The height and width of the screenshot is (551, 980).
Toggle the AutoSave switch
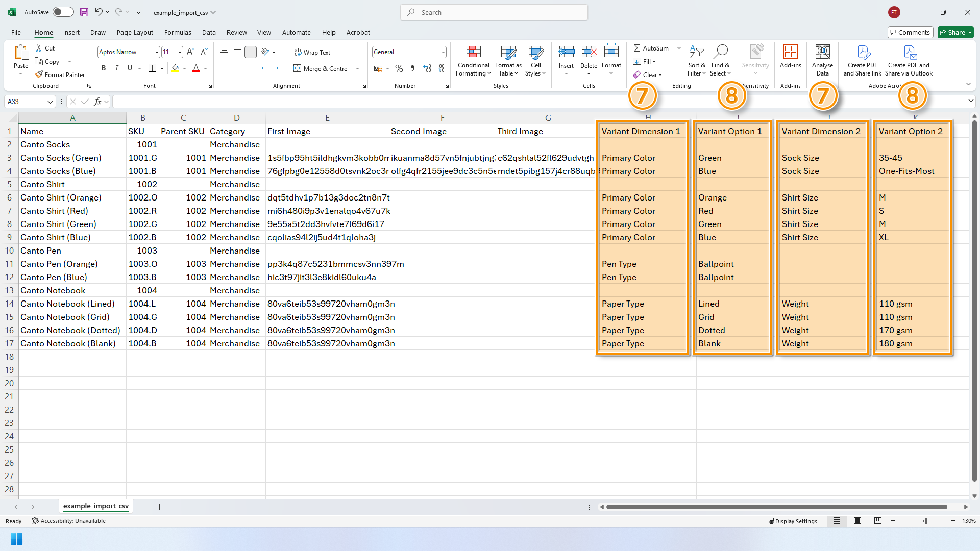click(x=63, y=12)
